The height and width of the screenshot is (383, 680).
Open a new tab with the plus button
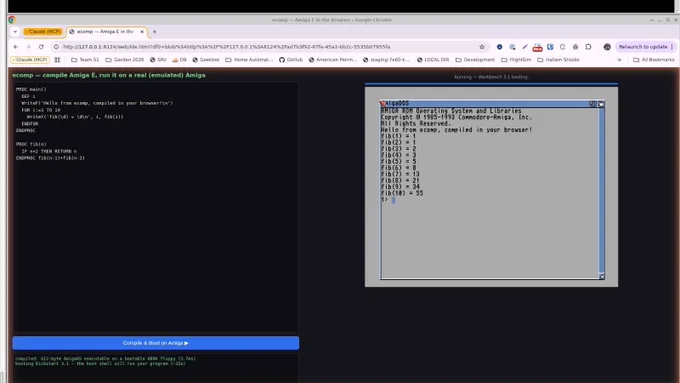[154, 32]
